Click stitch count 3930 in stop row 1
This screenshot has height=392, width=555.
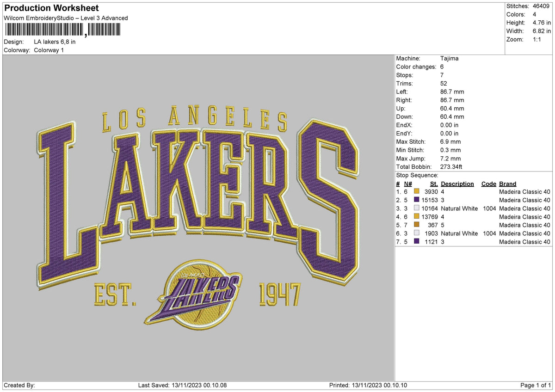click(x=431, y=192)
